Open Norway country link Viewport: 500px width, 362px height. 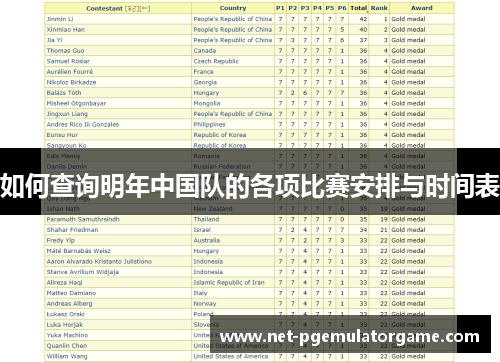[x=205, y=304]
